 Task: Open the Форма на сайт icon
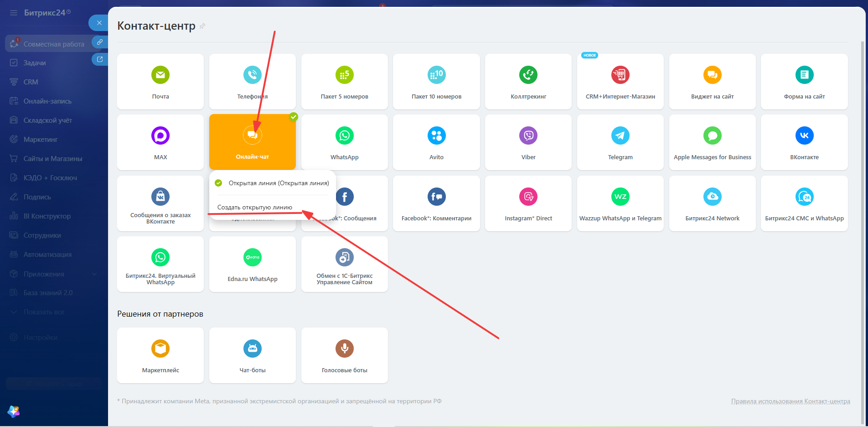click(805, 75)
